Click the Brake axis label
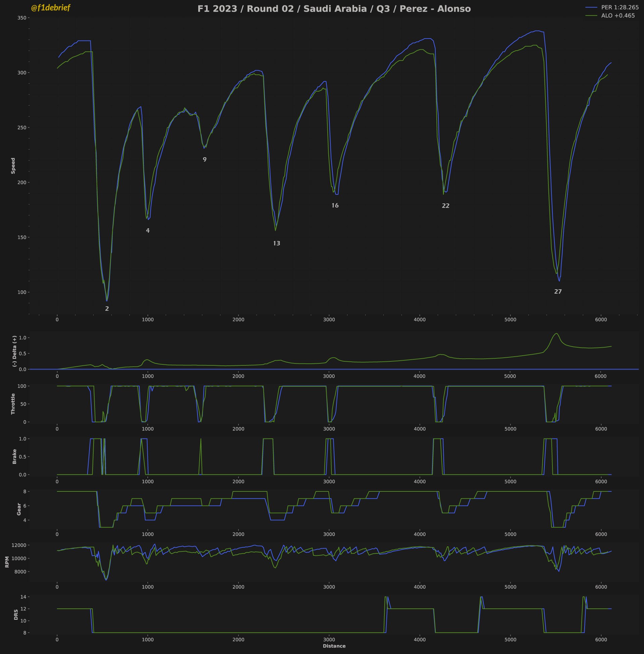The width and height of the screenshot is (644, 654). (14, 456)
